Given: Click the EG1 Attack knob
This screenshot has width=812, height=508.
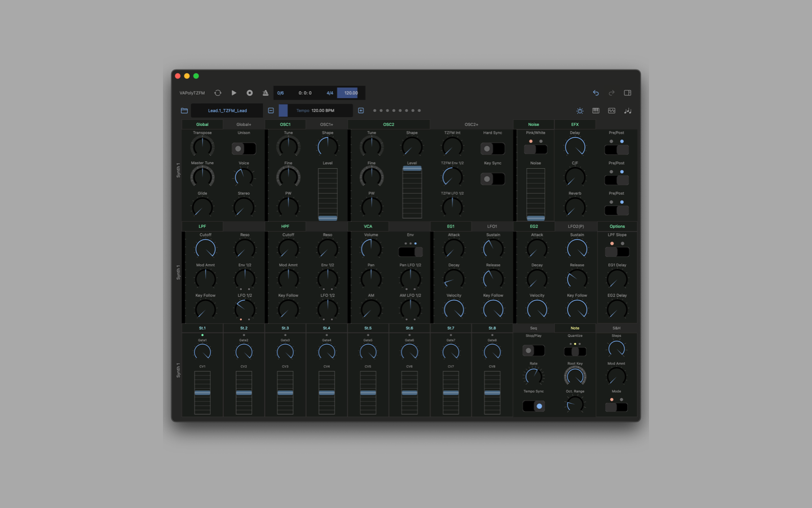Looking at the screenshot, I should [454, 249].
